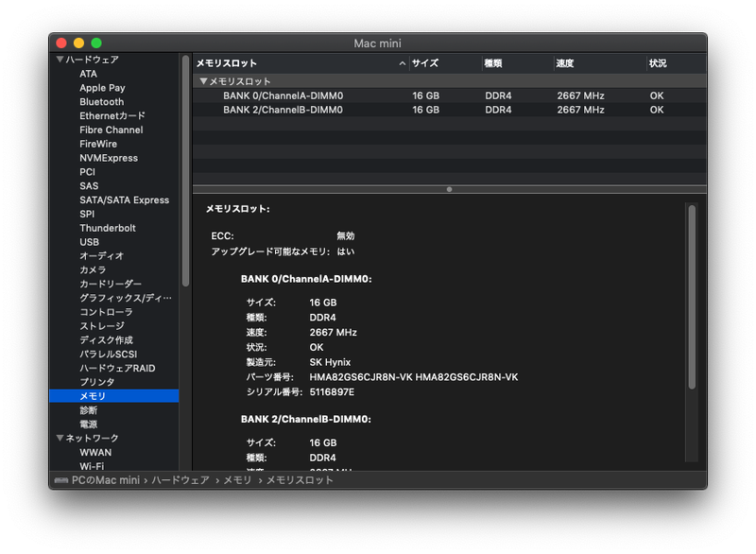Select 電源 in the sidebar
This screenshot has height=554, width=756.
click(88, 424)
